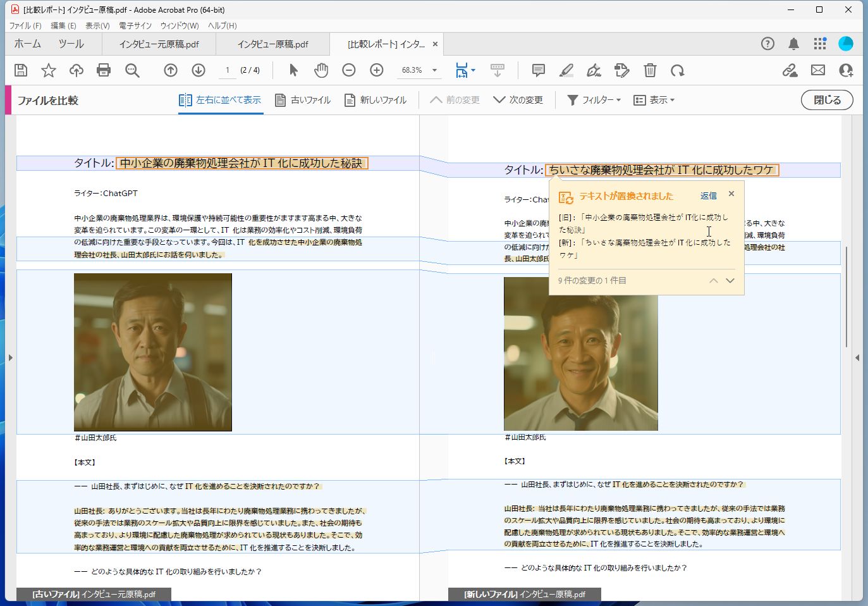Select the text highlight marker tool
Viewport: 868px width, 606px height.
pos(566,70)
